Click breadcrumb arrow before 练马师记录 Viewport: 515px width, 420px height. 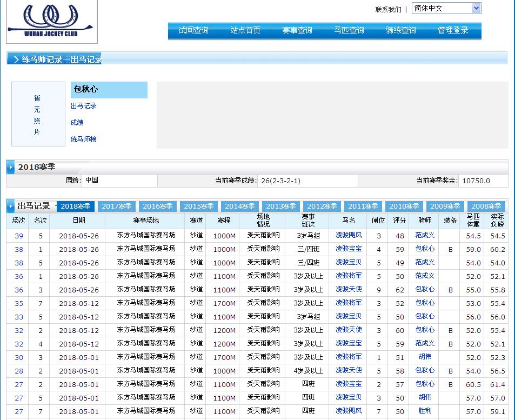[16, 59]
